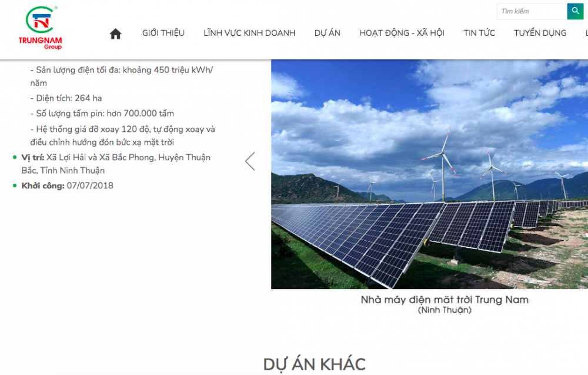Image resolution: width=588 pixels, height=375 pixels.
Task: Click the green bullet beside Khởi công
Action: 15,185
